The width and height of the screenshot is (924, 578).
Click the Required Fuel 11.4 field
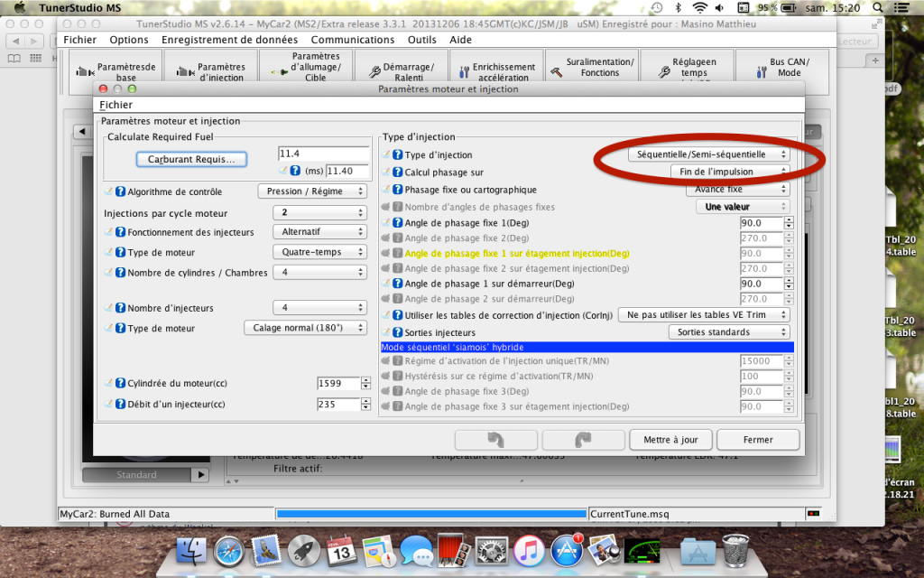click(x=324, y=154)
